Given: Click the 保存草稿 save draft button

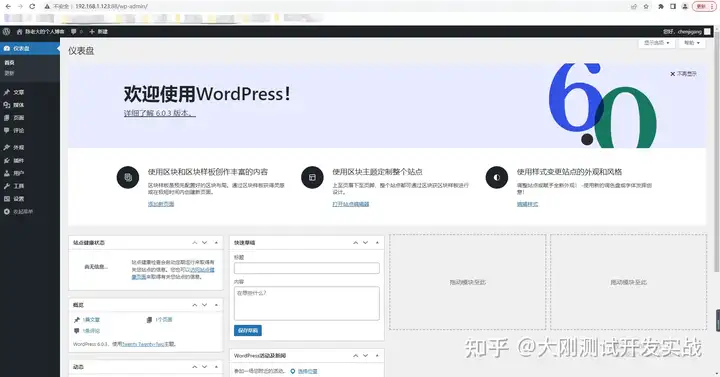Looking at the screenshot, I should pyautogui.click(x=248, y=330).
